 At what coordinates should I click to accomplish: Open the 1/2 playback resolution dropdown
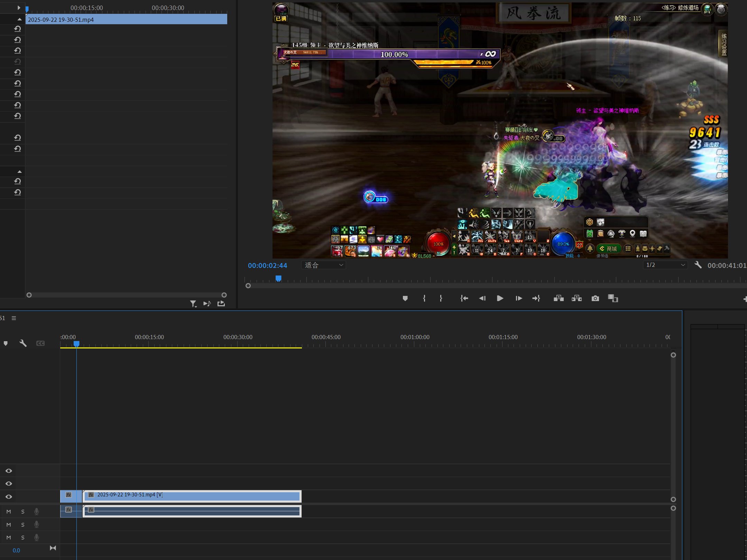pyautogui.click(x=665, y=265)
